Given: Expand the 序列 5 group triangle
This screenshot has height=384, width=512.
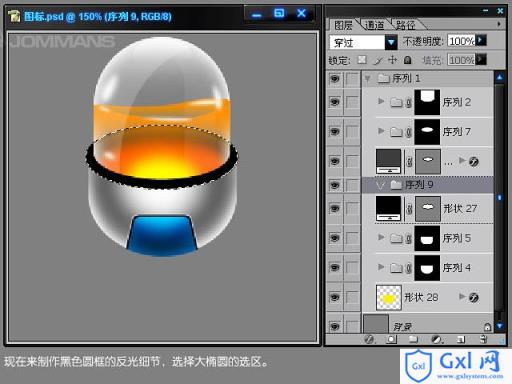Looking at the screenshot, I should pos(381,237).
